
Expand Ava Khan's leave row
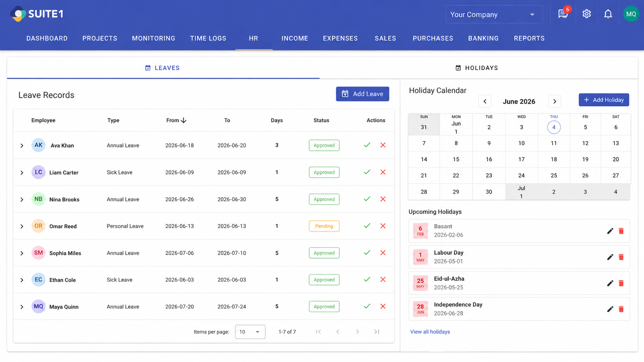tap(22, 145)
